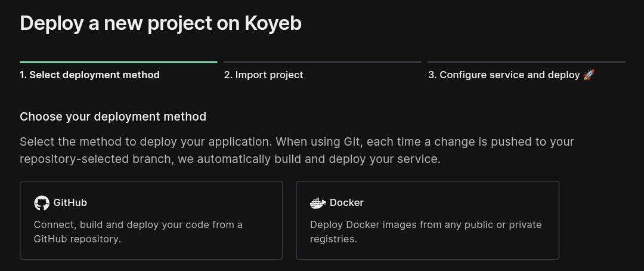Screen dimensions: 644x271
Task: Click the GitHub octocat icon
Action: tap(42, 203)
